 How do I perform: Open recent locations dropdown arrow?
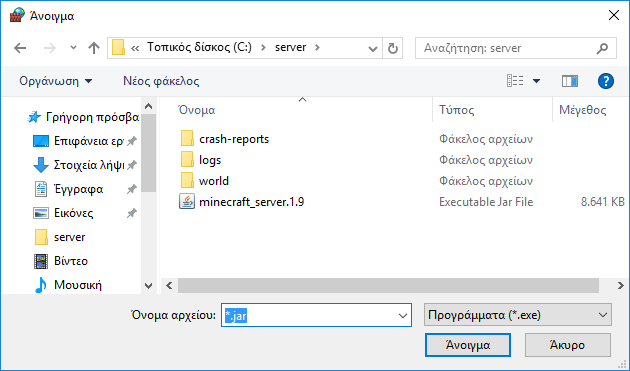click(x=73, y=48)
